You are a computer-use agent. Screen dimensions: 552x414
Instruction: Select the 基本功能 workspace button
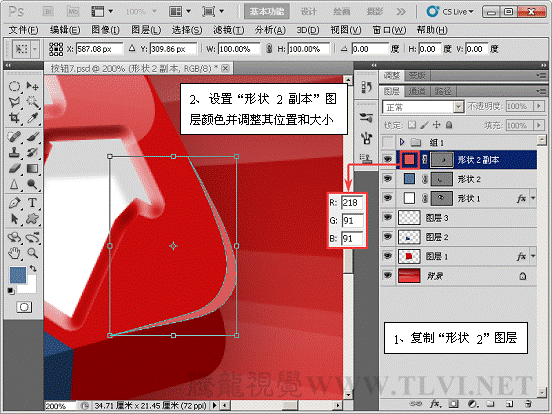pos(266,12)
